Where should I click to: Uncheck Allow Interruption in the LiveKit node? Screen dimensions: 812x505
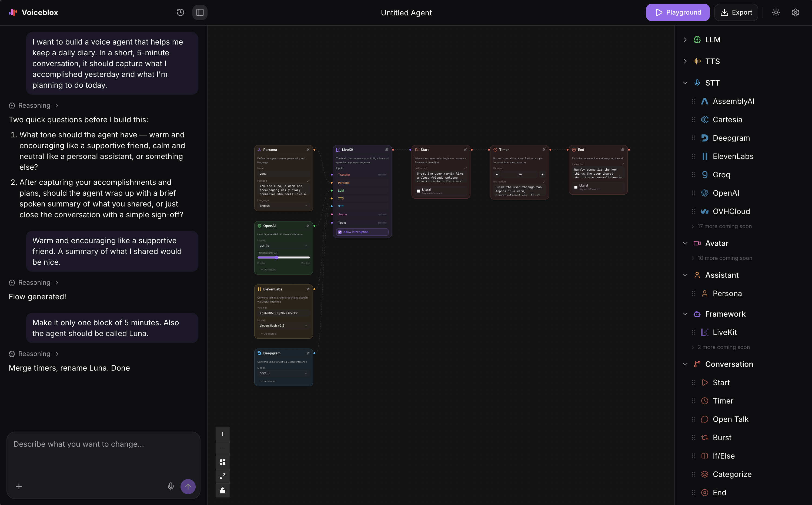(340, 232)
